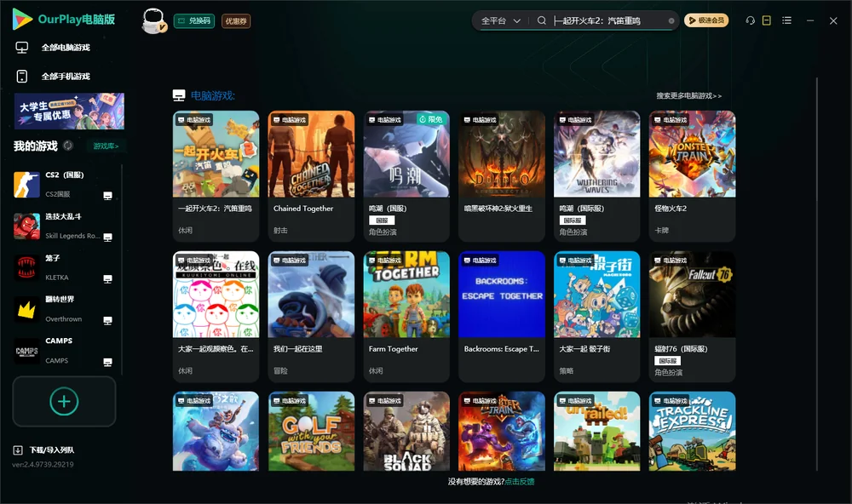Open 一起开火车2: 汽笛重鸣 game card
The width and height of the screenshot is (852, 504).
pos(216,176)
